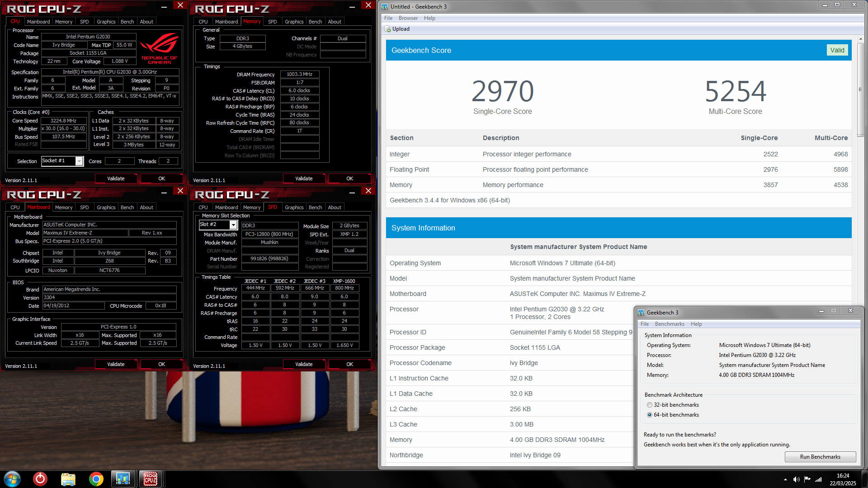Click the network signal tray icon
This screenshot has height=488, width=868.
coord(818,479)
